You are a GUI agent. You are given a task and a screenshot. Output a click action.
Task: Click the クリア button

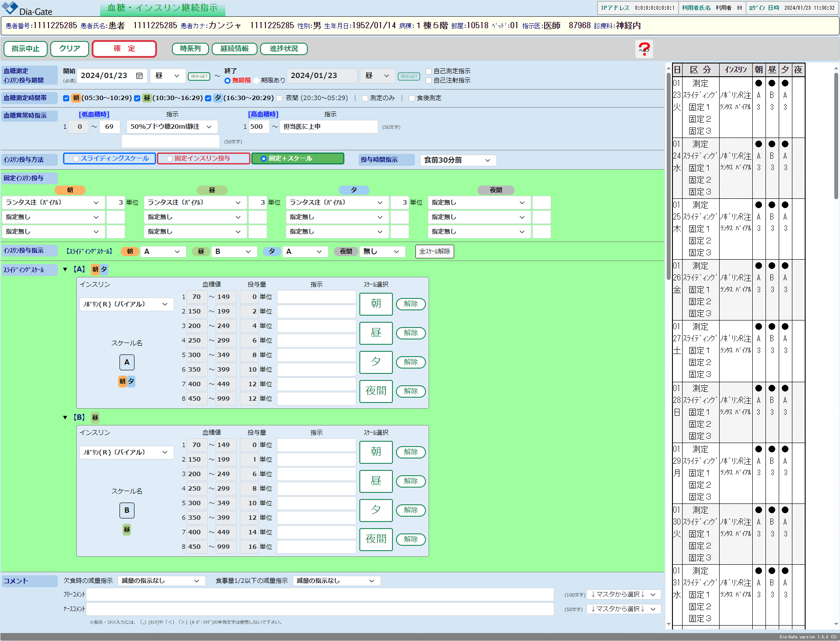point(70,49)
